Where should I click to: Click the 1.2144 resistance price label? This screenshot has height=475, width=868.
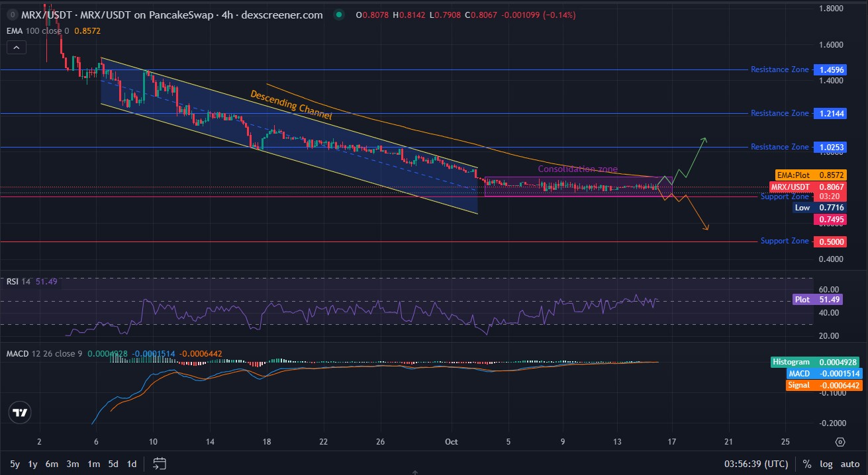tap(832, 113)
